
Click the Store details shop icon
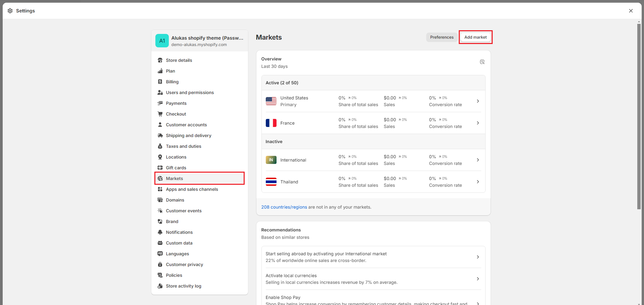tap(160, 60)
